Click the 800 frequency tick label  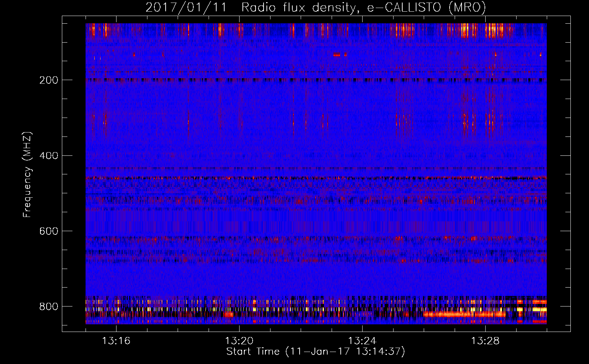[48, 306]
